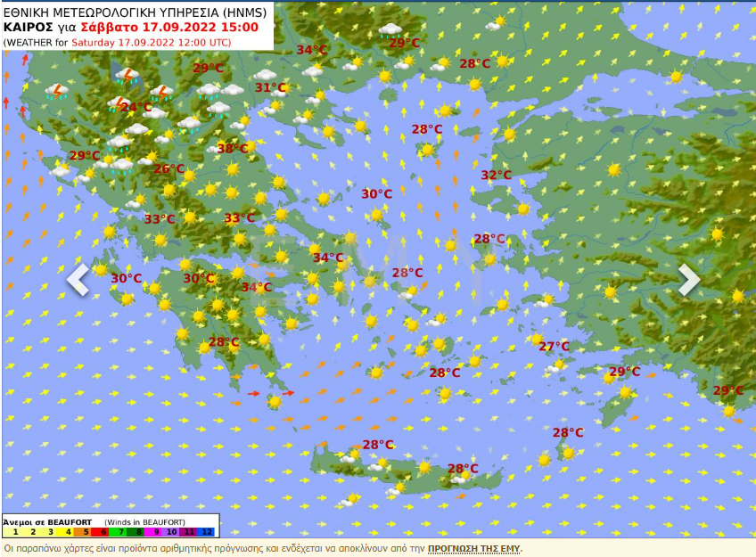
Task: Select the thunderstorm icon left of 24°C
Action: [119, 103]
